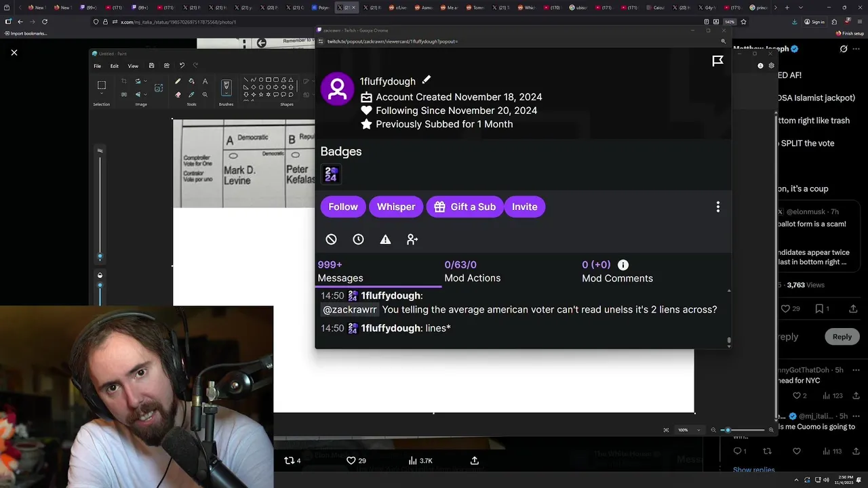
Task: Open the three-dot more options menu
Action: pyautogui.click(x=718, y=207)
